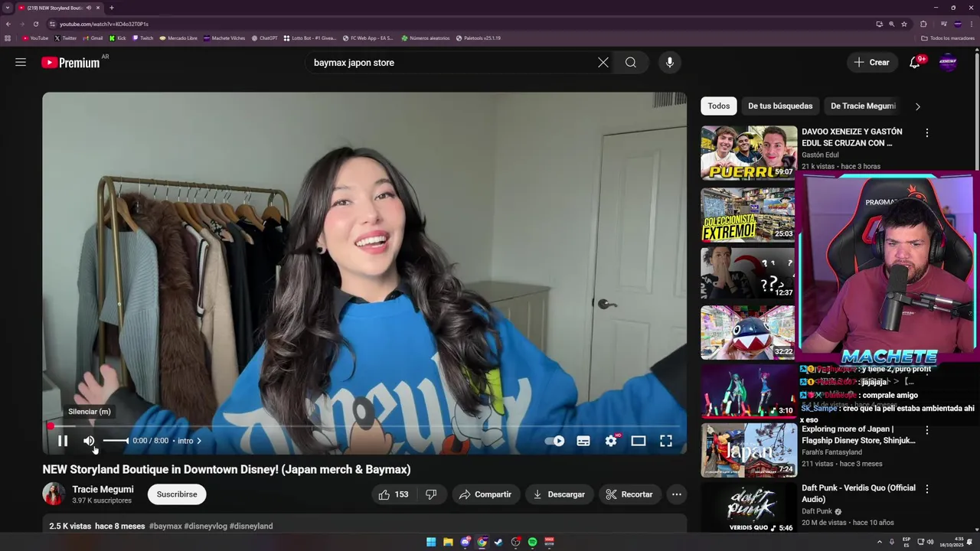Click the Compartir share button
980x551 pixels.
pos(485,494)
